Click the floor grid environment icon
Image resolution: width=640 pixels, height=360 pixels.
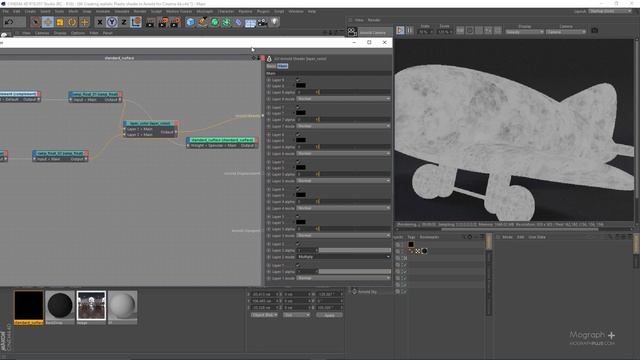pos(250,22)
